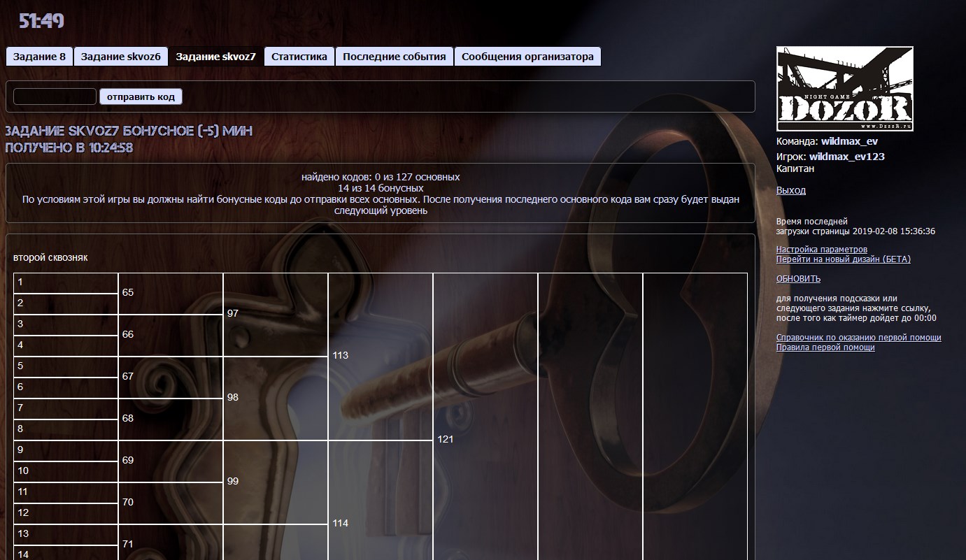Screen dimensions: 966x560
Task: Open the Задание 8 tab
Action: tap(39, 57)
